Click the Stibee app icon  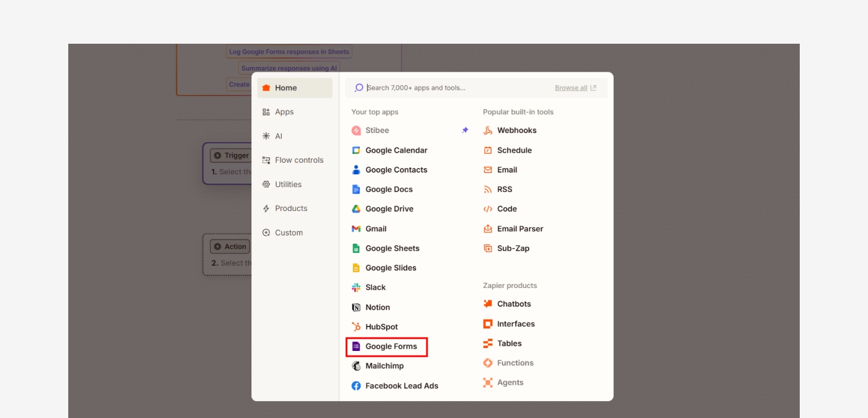point(356,131)
